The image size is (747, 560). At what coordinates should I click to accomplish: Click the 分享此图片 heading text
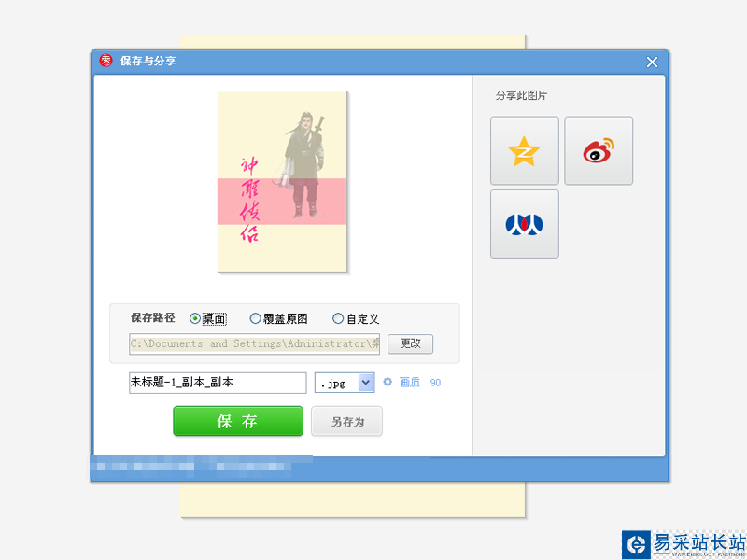521,95
